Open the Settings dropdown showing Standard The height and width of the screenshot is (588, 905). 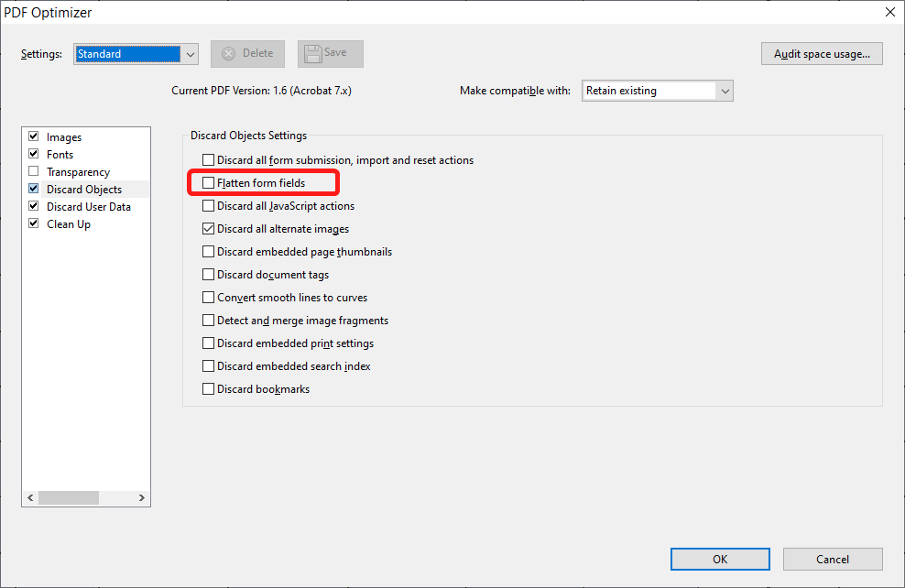pyautogui.click(x=190, y=53)
